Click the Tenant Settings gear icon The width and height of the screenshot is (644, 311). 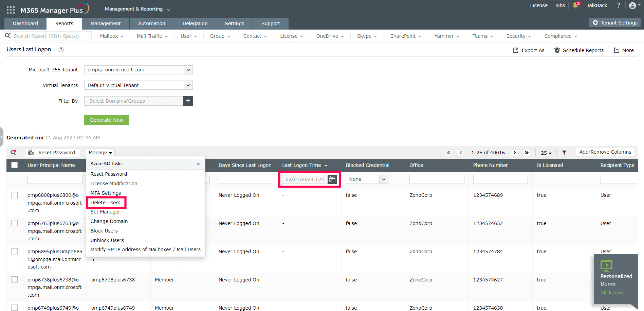(595, 23)
